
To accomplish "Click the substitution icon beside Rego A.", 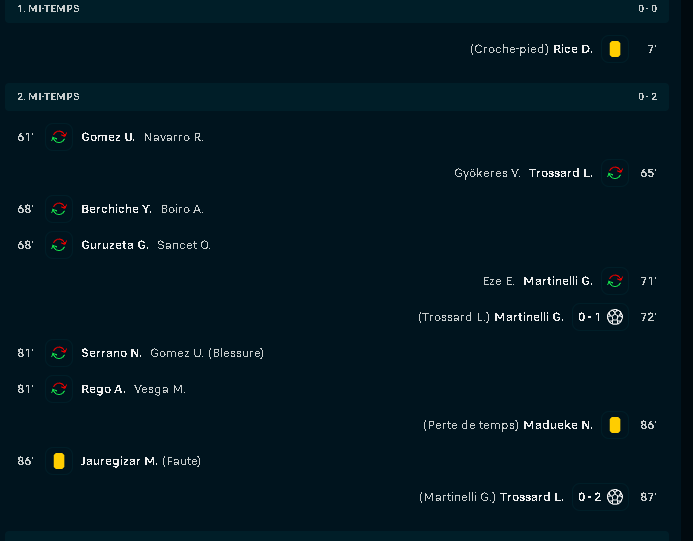I will coord(59,389).
